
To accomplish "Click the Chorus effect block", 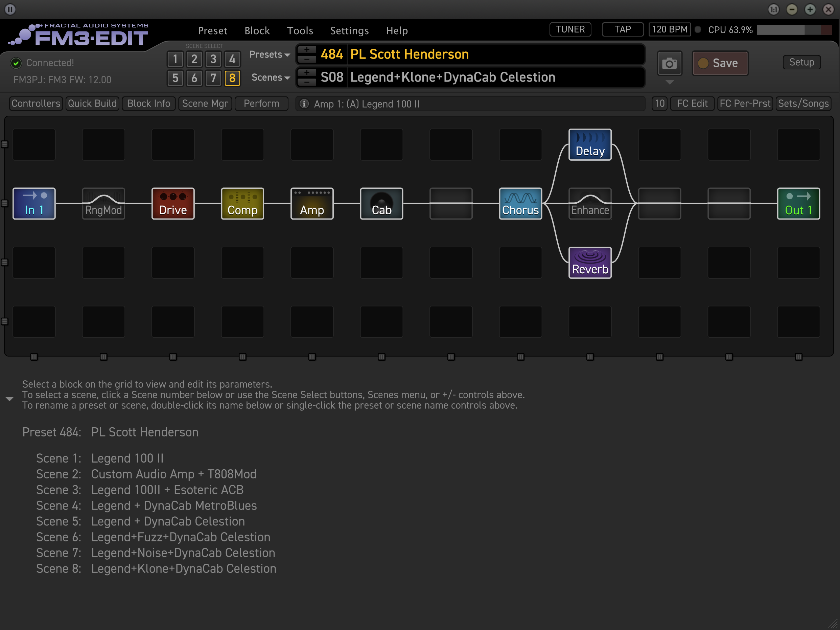I will point(520,204).
